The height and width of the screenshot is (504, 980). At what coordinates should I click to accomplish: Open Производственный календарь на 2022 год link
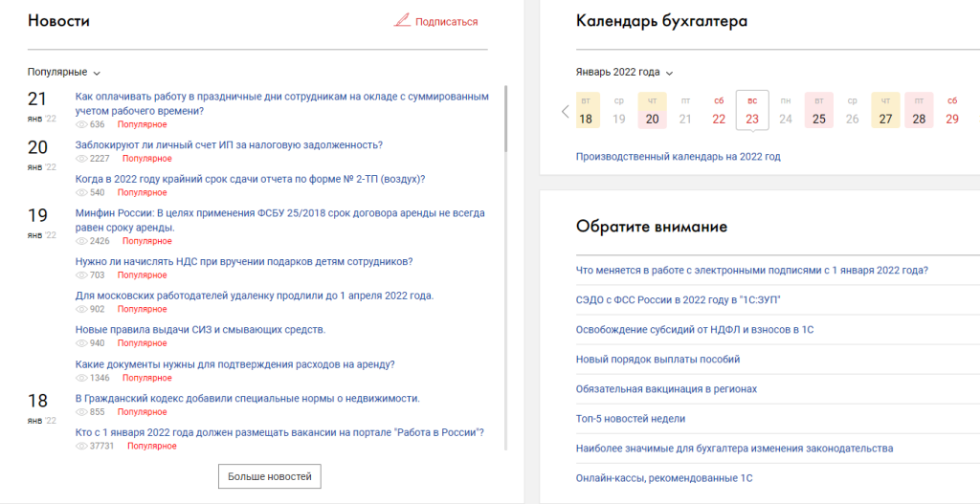click(x=678, y=157)
